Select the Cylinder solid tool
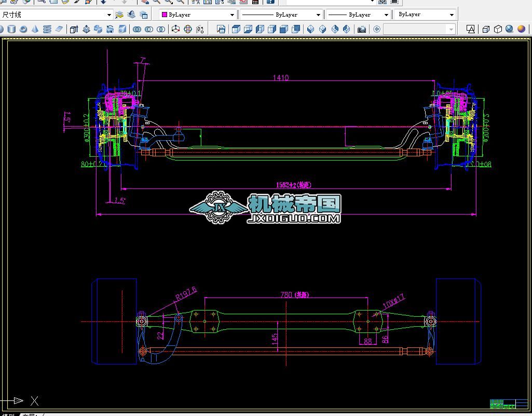Screen dimensions: 532x416 coord(11,29)
